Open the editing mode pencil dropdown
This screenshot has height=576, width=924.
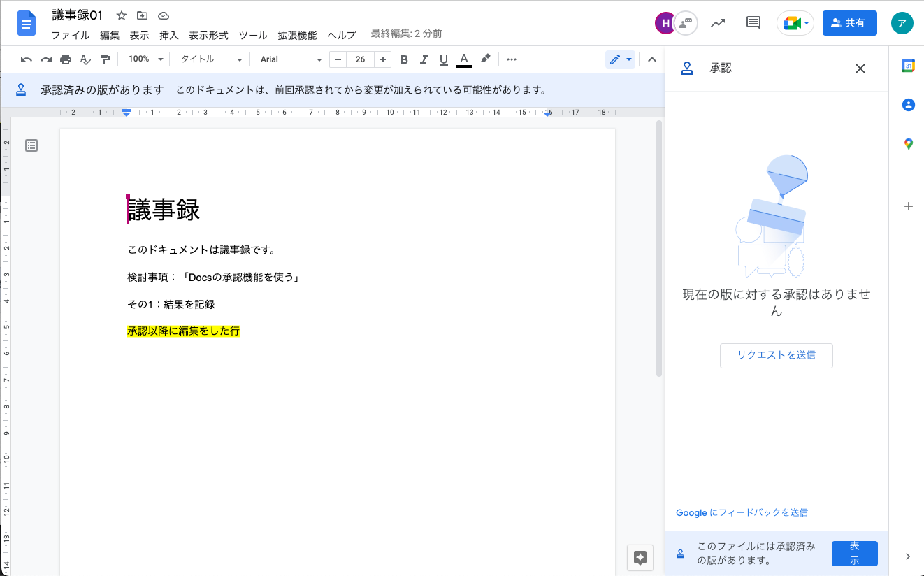pyautogui.click(x=620, y=59)
